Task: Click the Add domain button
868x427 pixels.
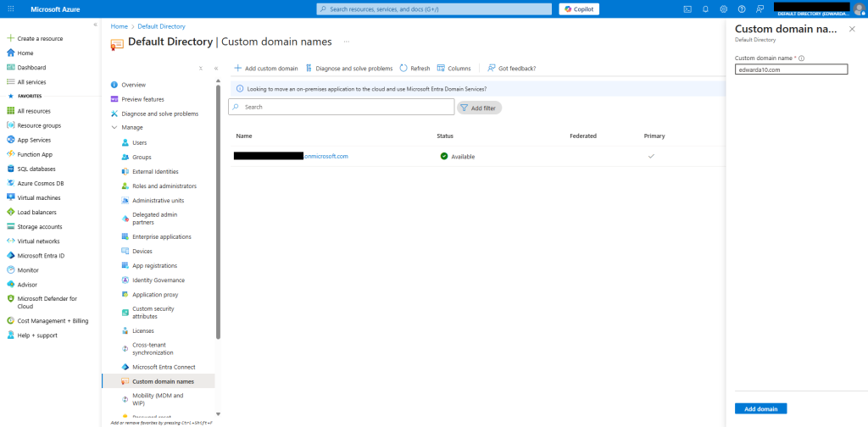Action: click(x=760, y=408)
